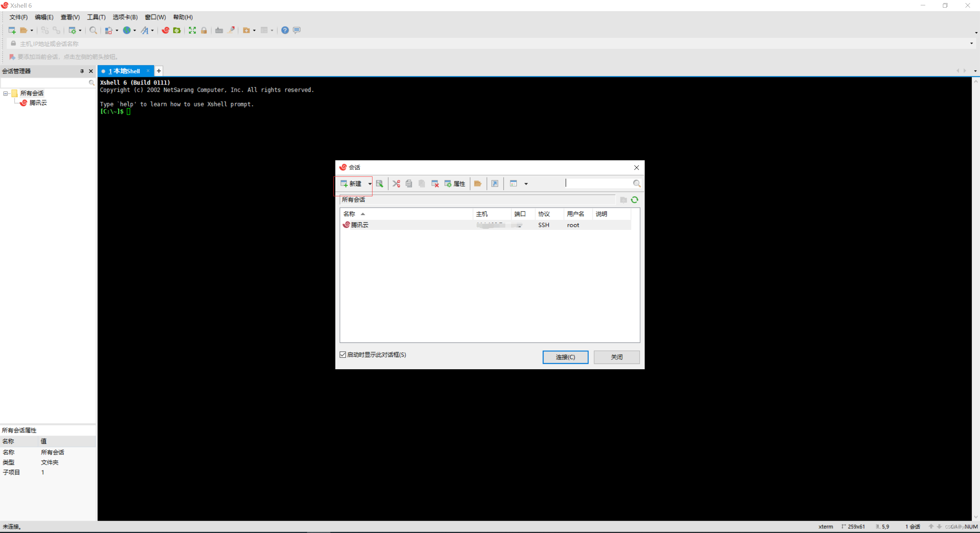The width and height of the screenshot is (980, 533).
Task: Open the 文件(F) menu
Action: [18, 17]
